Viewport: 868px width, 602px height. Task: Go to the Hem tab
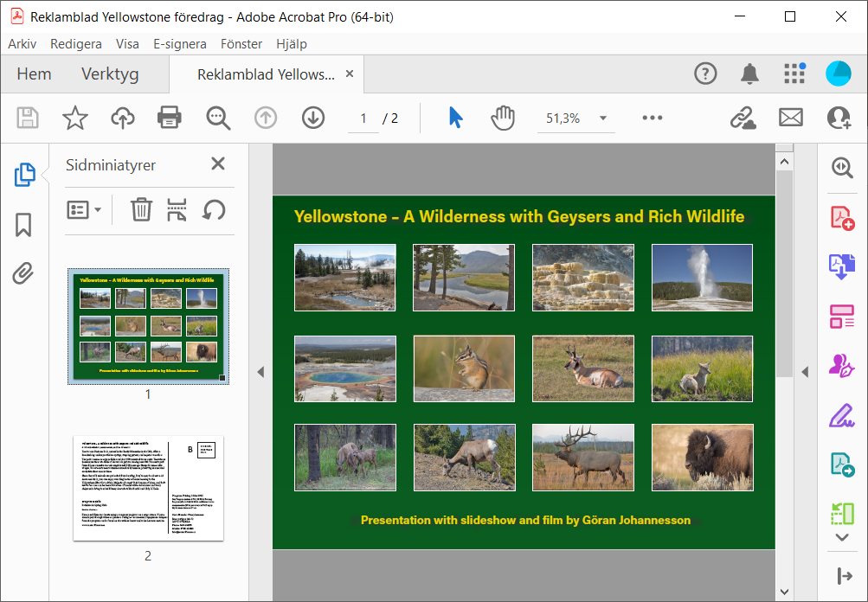34,74
